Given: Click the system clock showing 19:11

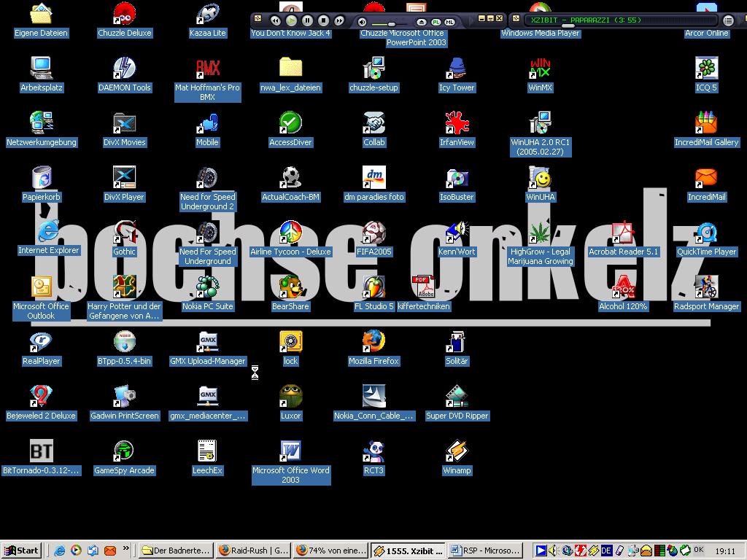Looking at the screenshot, I should 725,551.
